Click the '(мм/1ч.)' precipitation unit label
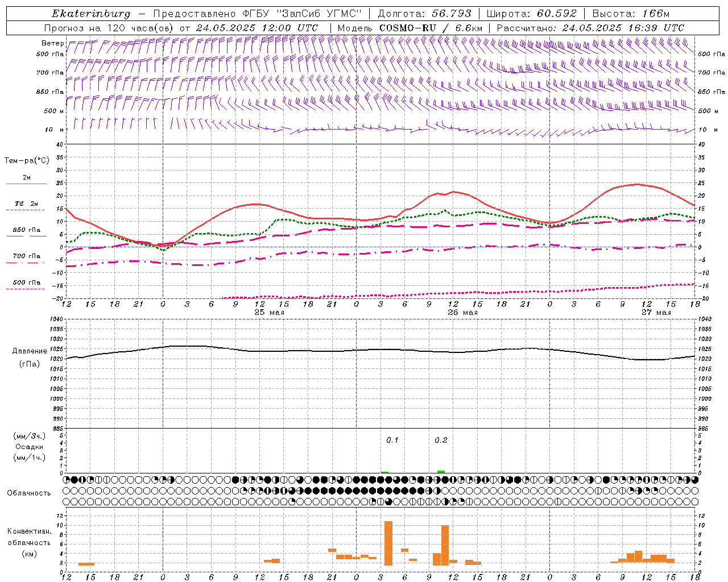 (30, 458)
